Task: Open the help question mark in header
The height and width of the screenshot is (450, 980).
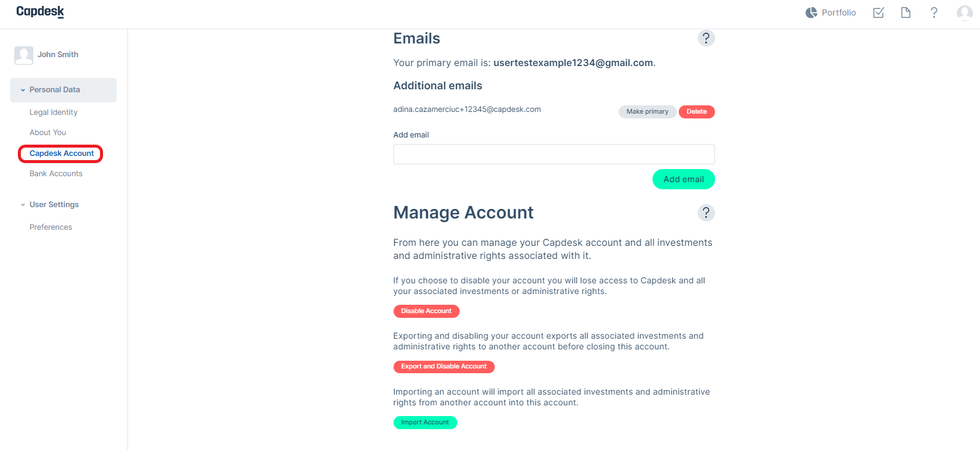Action: pyautogui.click(x=934, y=12)
